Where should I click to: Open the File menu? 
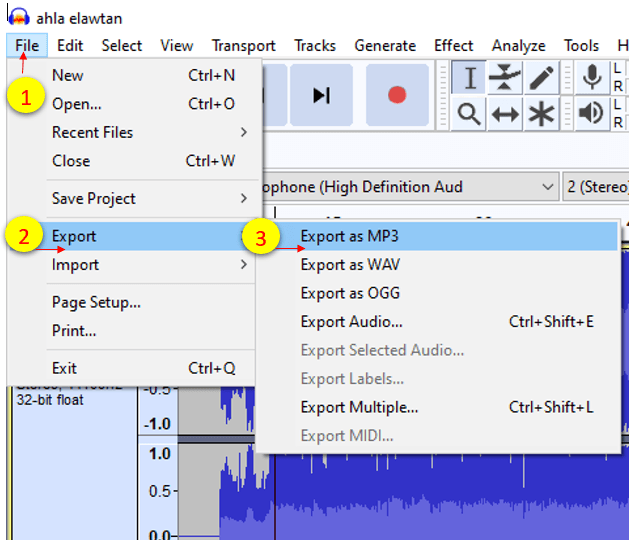[x=27, y=45]
